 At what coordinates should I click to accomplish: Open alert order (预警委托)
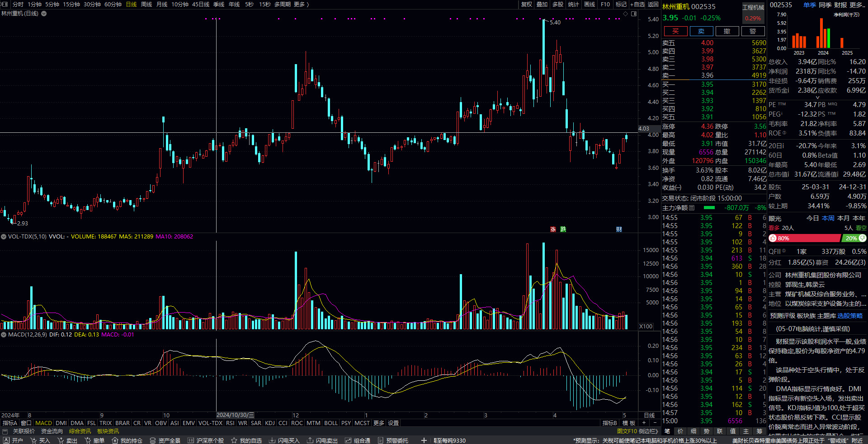[x=393, y=440]
